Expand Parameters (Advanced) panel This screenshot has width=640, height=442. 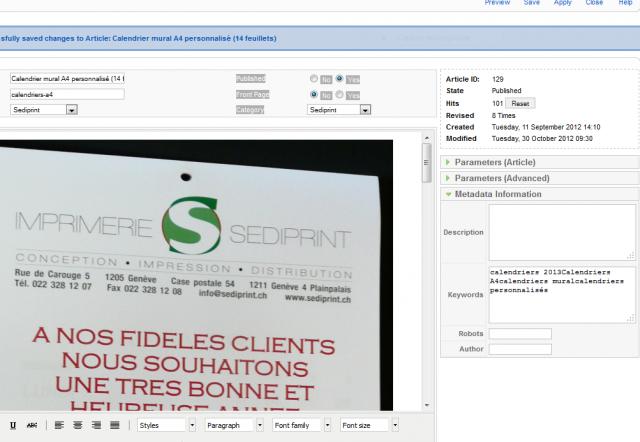[x=540, y=178]
